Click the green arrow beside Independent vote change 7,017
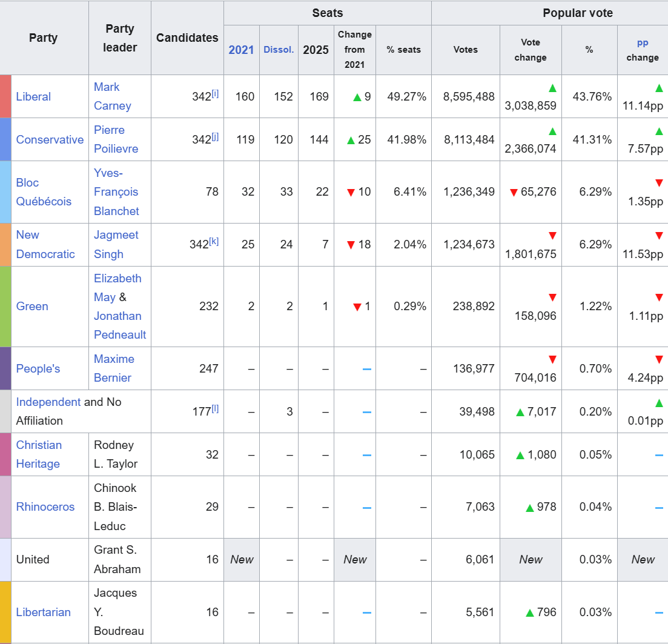Image resolution: width=668 pixels, height=644 pixels. [520, 413]
